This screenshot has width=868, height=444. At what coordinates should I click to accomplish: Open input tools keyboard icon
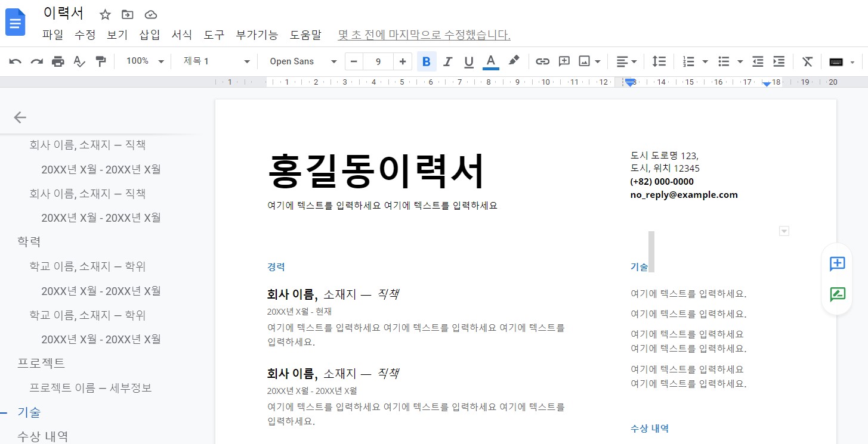click(x=836, y=61)
